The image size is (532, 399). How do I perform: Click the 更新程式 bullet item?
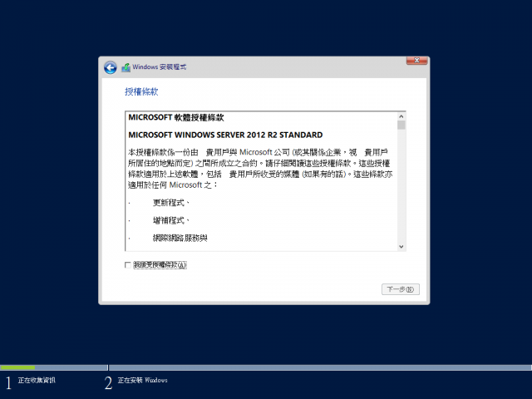170,203
